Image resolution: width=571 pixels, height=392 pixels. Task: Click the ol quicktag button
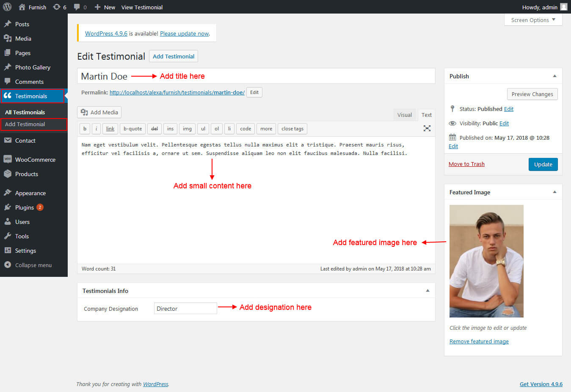217,129
